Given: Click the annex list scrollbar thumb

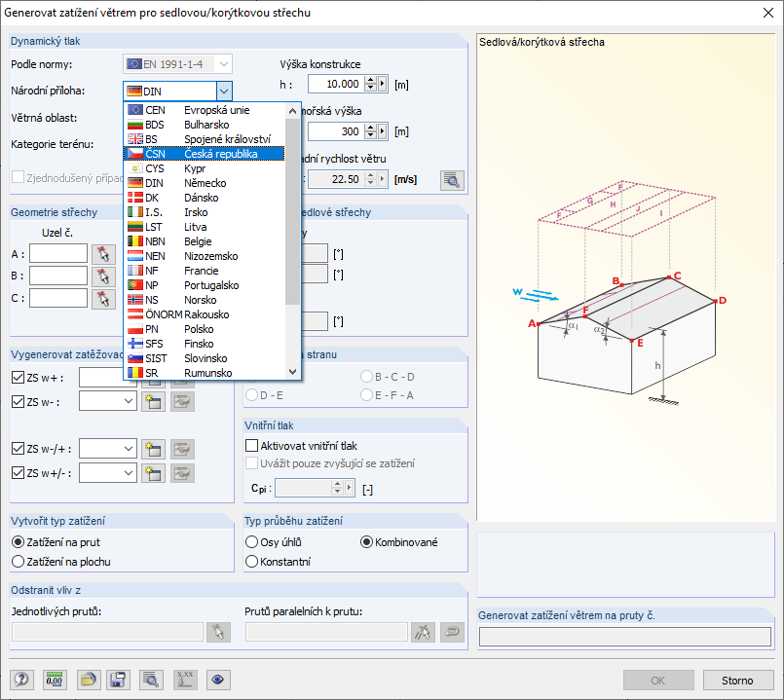Looking at the screenshot, I should coord(293,211).
